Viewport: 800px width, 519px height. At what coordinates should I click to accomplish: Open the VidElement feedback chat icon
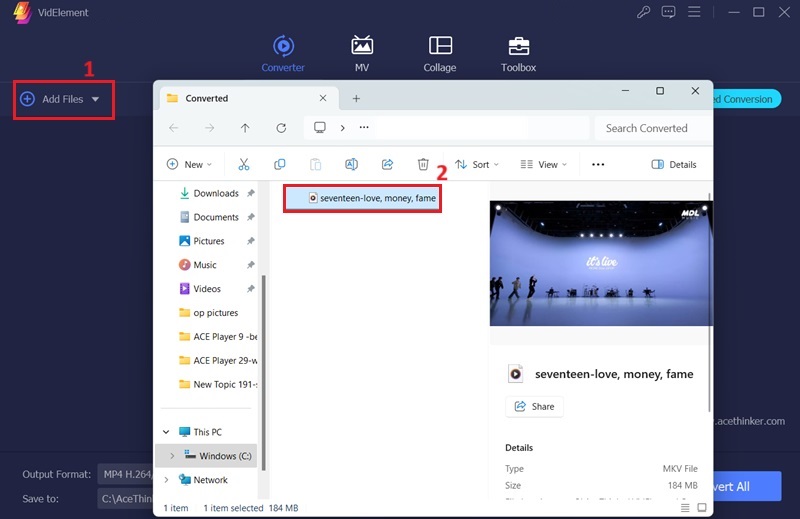coord(668,12)
